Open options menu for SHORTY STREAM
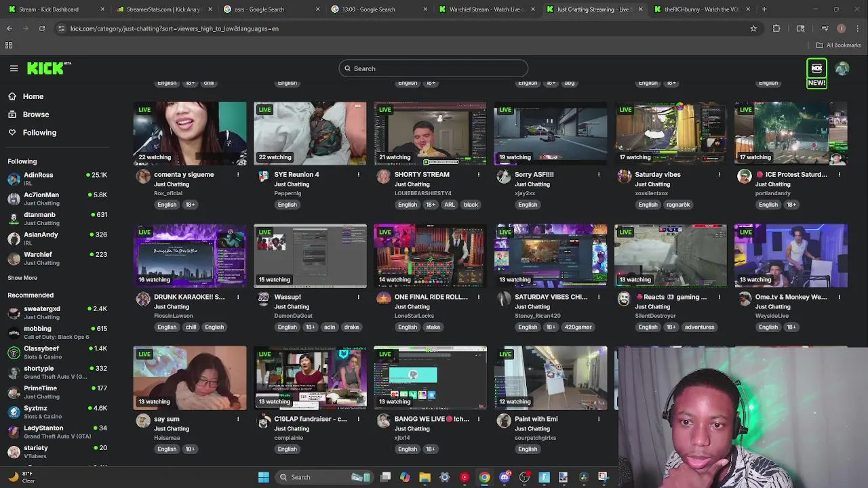This screenshot has height=488, width=868. [x=479, y=175]
